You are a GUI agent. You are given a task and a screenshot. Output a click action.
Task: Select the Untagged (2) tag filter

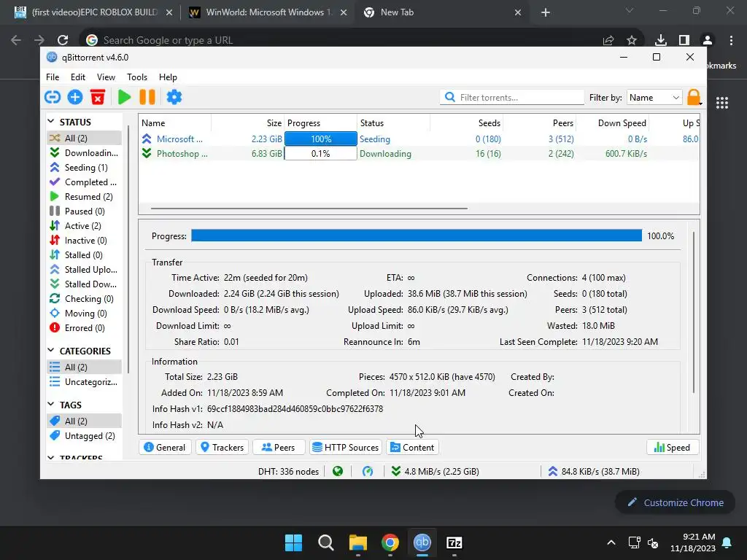(x=85, y=436)
